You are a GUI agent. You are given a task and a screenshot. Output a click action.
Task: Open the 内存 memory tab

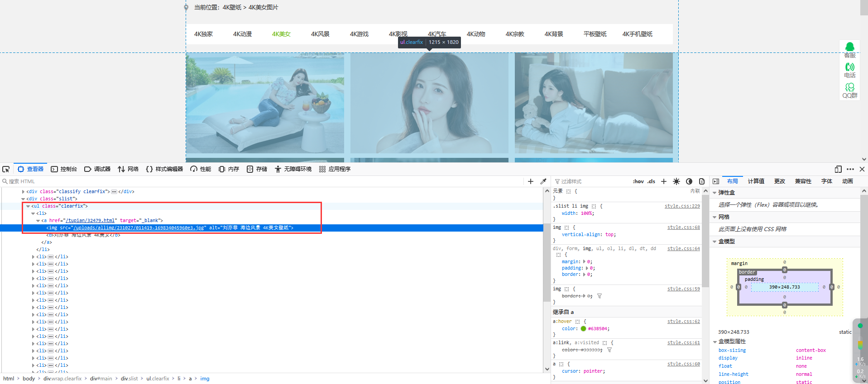coord(229,169)
